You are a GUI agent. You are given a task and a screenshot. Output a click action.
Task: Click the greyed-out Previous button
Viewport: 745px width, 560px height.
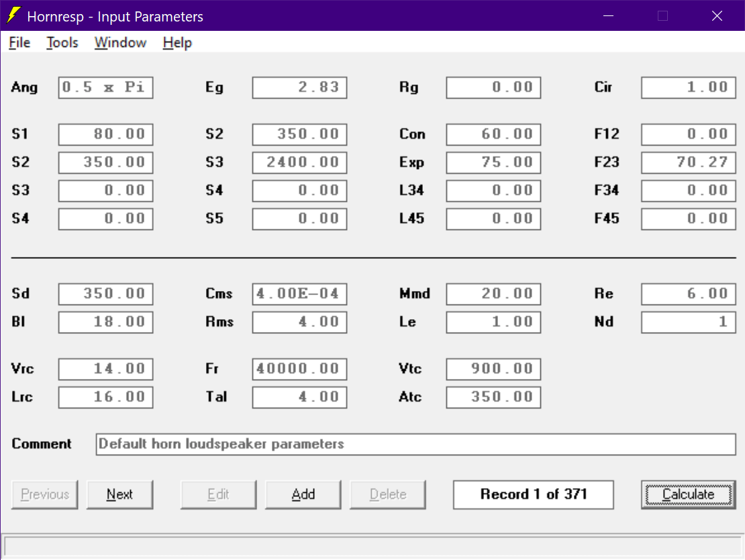[x=45, y=494]
